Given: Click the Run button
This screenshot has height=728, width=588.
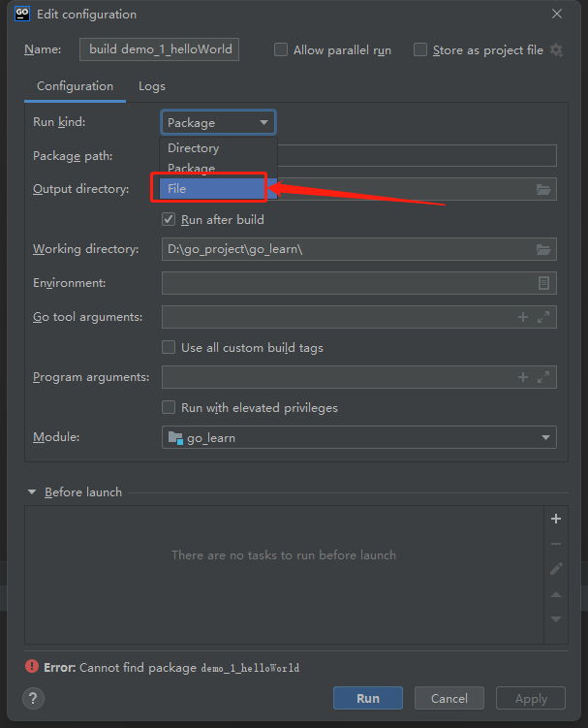Looking at the screenshot, I should point(368,698).
